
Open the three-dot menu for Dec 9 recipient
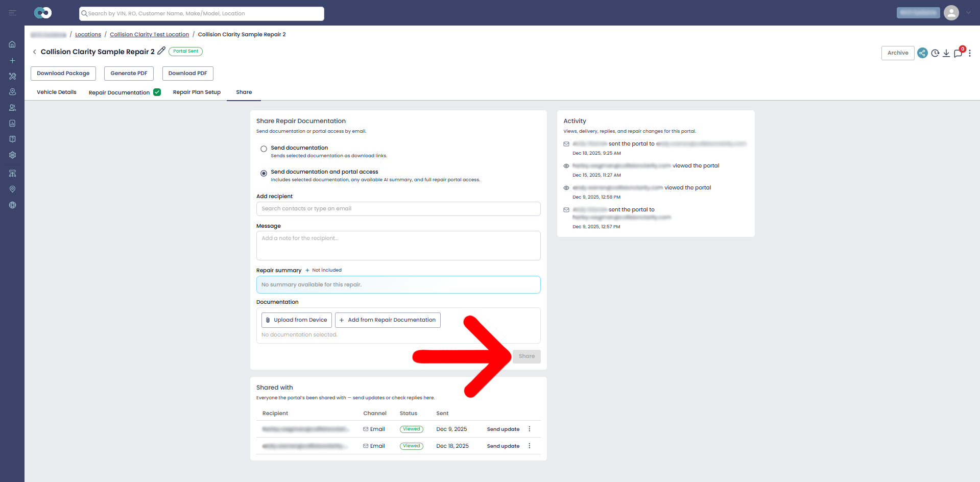tap(530, 429)
